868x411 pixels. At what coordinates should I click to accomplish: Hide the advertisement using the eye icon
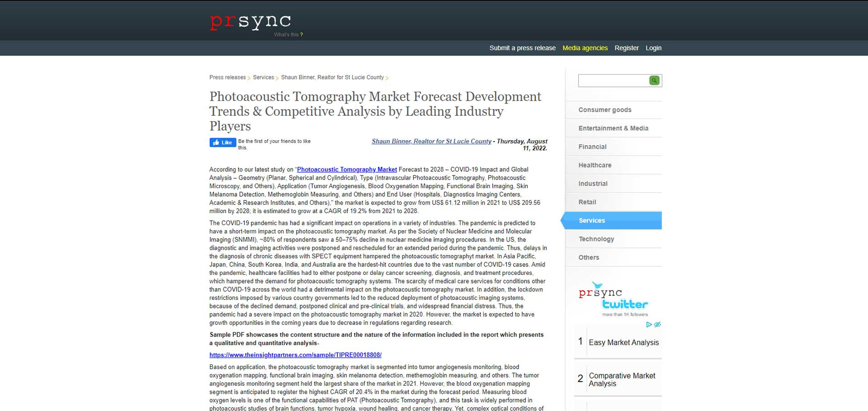tap(657, 324)
